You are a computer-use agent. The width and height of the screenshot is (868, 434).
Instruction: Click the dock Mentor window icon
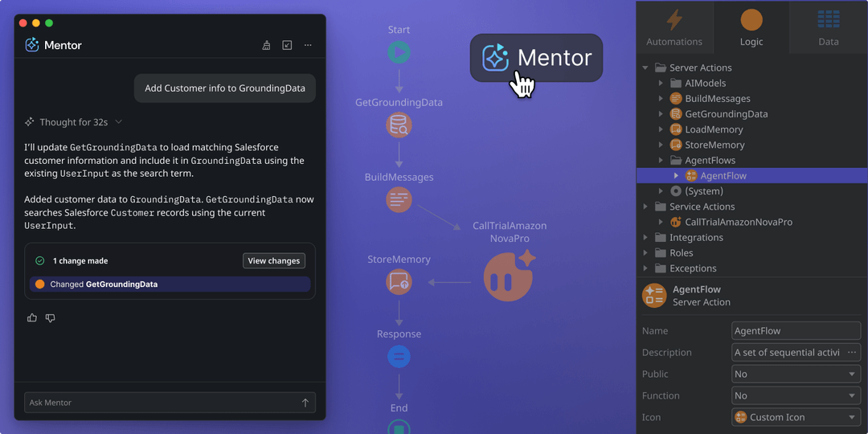pyautogui.click(x=287, y=45)
